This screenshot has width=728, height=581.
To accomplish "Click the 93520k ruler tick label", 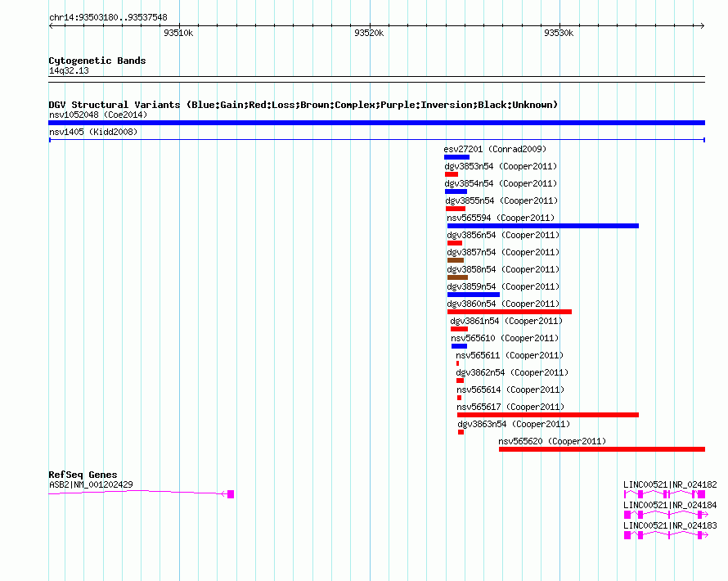I will click(x=369, y=33).
